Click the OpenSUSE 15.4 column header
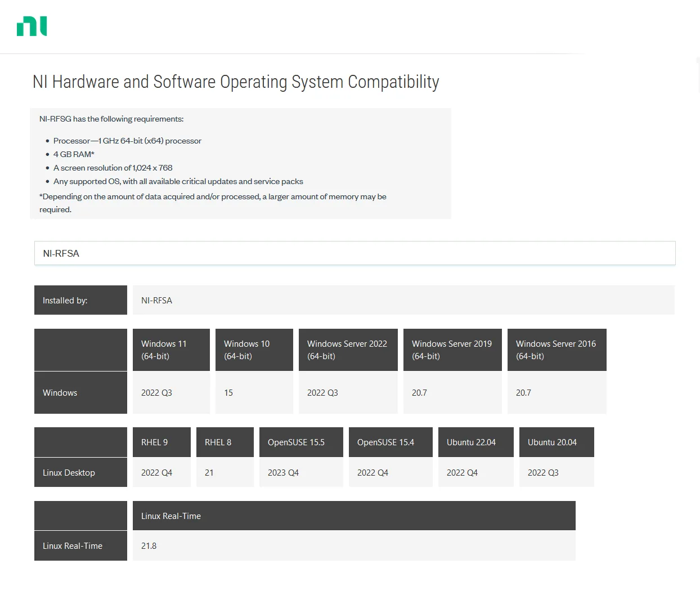Viewport: 700px width, 604px height. tap(391, 442)
